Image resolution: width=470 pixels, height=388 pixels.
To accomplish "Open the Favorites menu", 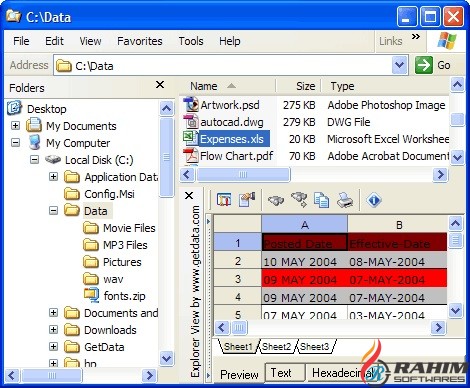I will coord(140,41).
